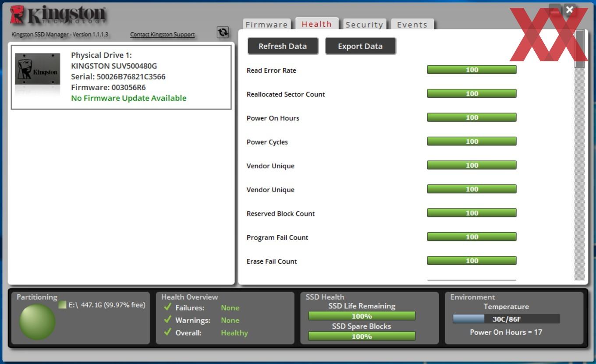Click the "Power Cycles" label
The image size is (596, 364).
coord(267,142)
